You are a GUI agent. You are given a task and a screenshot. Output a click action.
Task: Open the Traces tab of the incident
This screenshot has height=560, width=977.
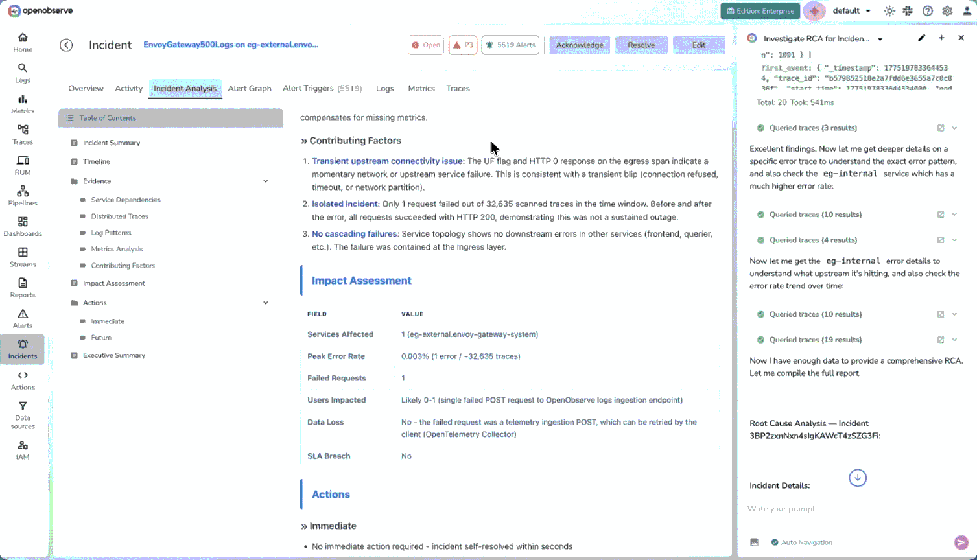tap(458, 89)
